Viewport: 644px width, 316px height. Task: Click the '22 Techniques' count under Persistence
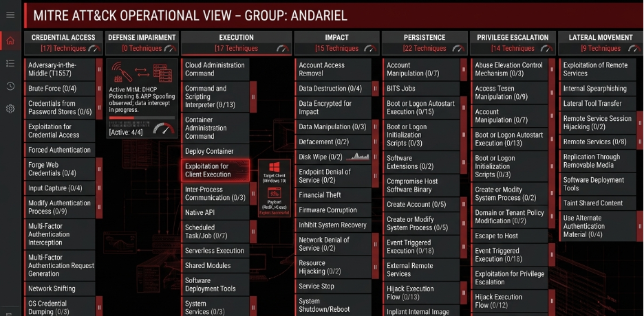click(x=425, y=48)
